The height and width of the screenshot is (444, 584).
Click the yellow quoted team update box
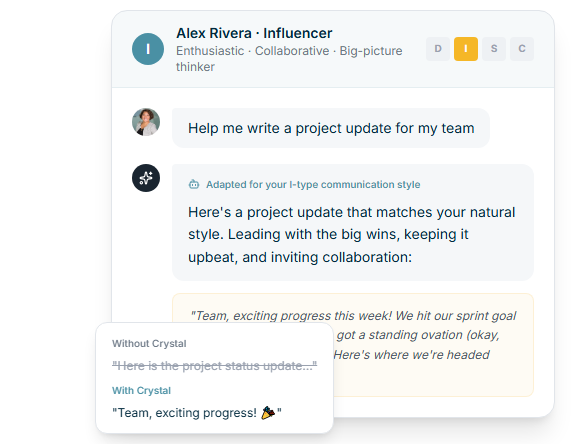[353, 345]
